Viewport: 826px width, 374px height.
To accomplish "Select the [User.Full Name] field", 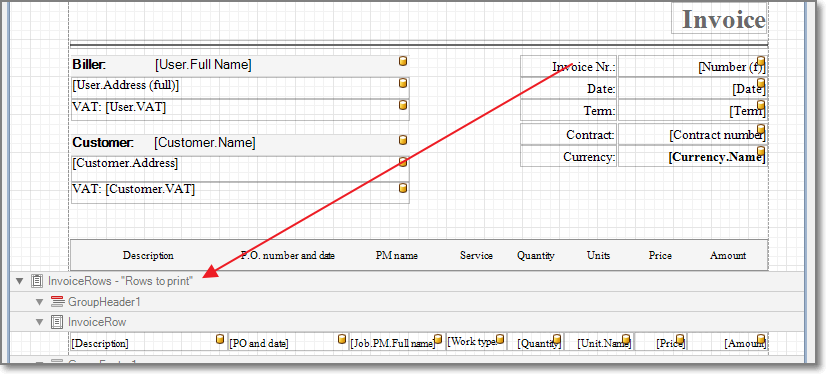I will (203, 65).
